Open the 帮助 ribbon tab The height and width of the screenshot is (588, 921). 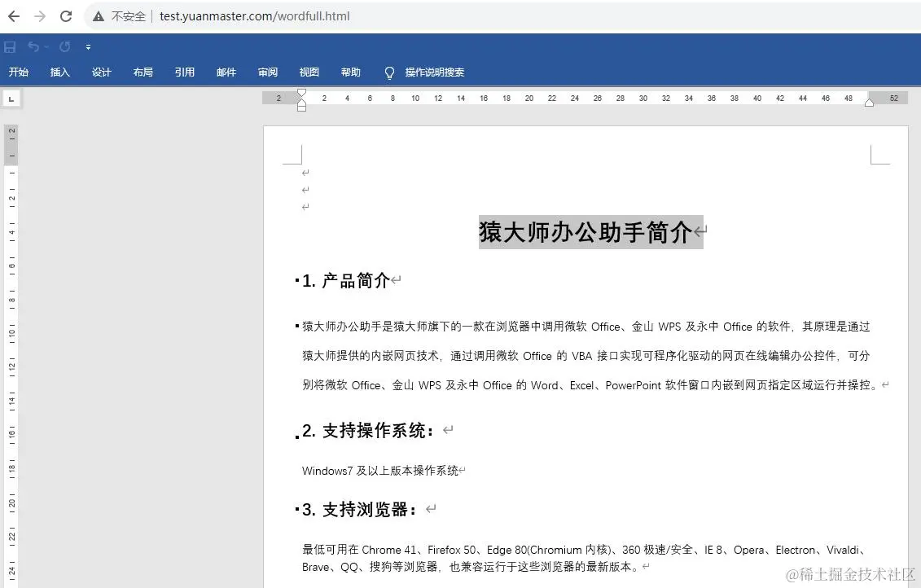click(x=351, y=72)
